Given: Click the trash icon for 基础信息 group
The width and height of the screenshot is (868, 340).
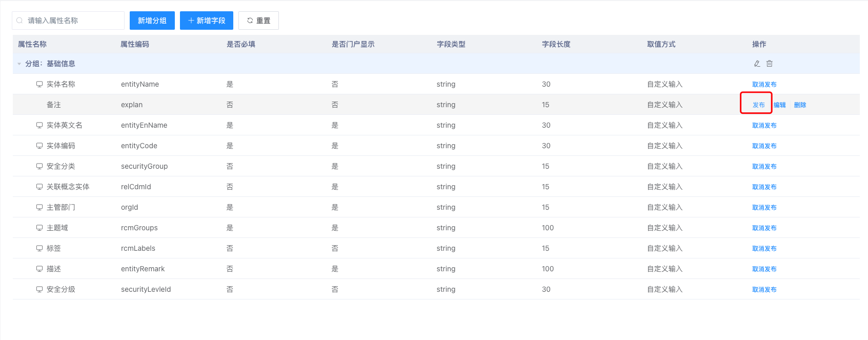Looking at the screenshot, I should pyautogui.click(x=770, y=64).
